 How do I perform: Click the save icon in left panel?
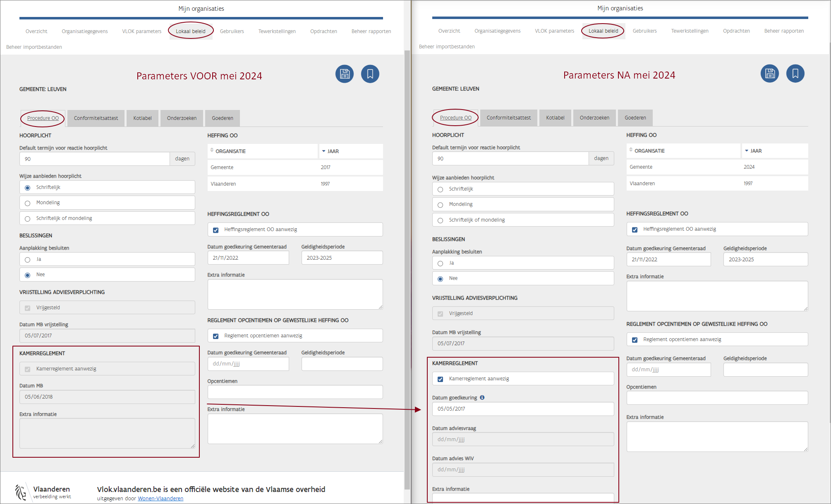pos(344,74)
